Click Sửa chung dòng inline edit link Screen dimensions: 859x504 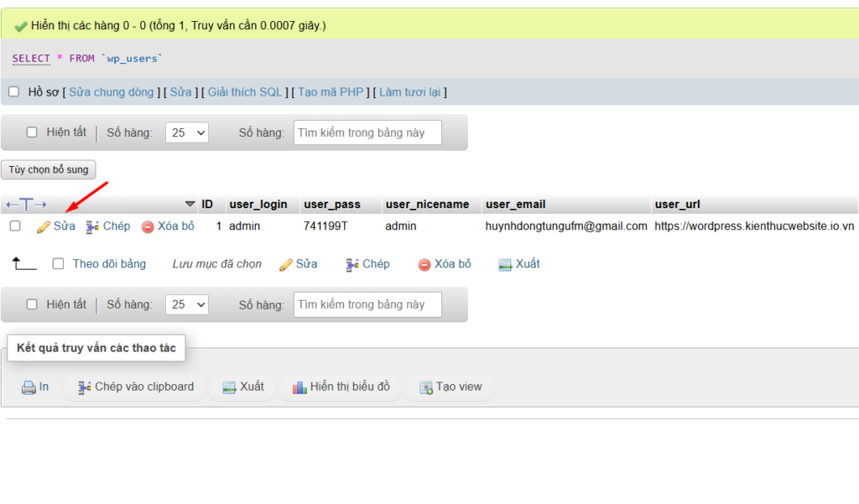point(112,92)
